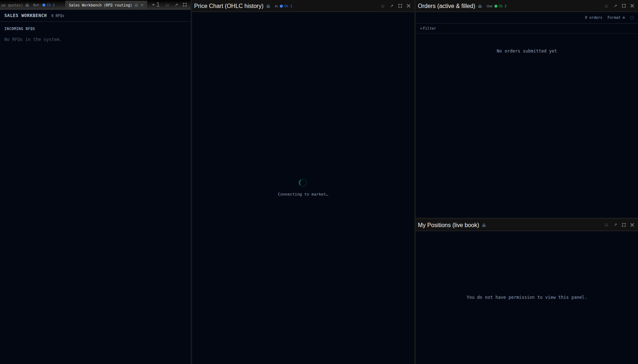
Task: Close the My Positions panel
Action: [x=632, y=225]
